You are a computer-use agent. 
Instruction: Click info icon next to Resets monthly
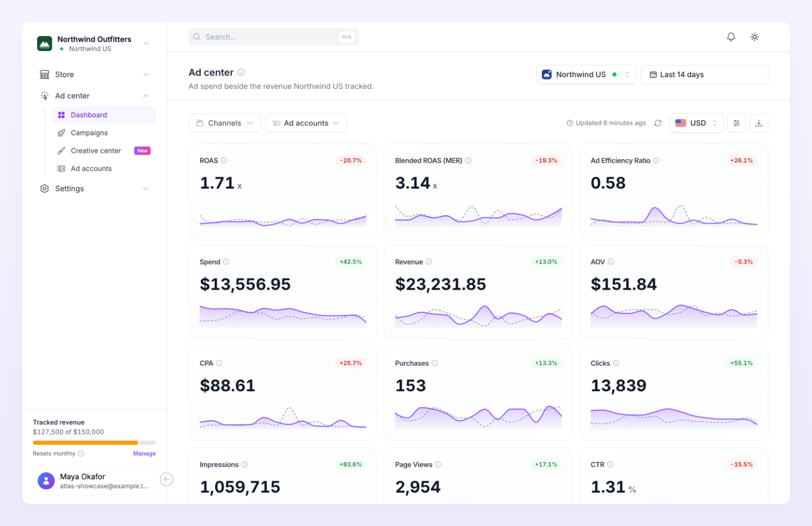(x=81, y=453)
